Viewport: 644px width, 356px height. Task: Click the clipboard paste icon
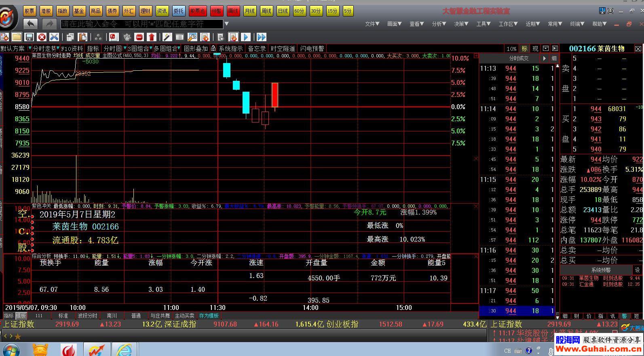82,37
